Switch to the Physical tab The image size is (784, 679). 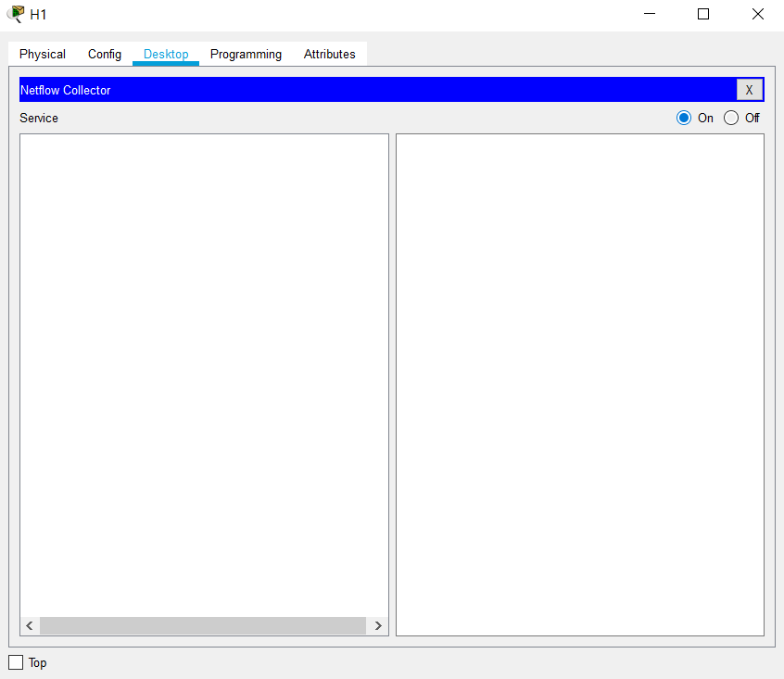click(x=43, y=55)
